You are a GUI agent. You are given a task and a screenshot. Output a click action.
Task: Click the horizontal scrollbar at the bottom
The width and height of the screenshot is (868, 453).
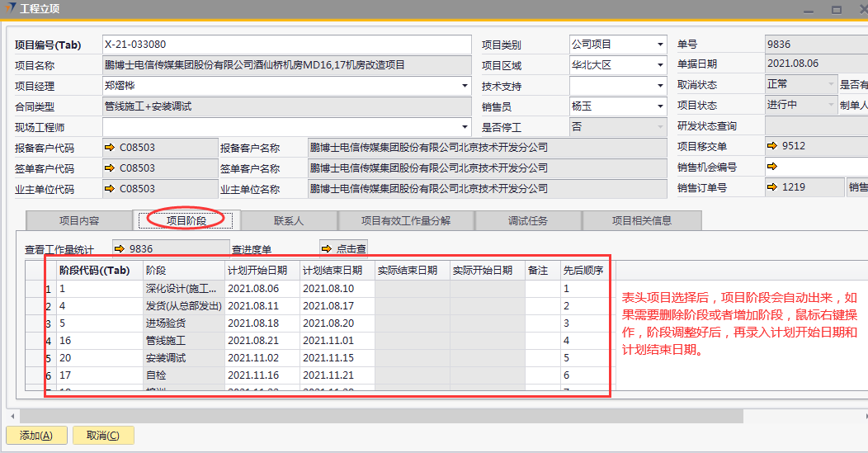point(380,416)
